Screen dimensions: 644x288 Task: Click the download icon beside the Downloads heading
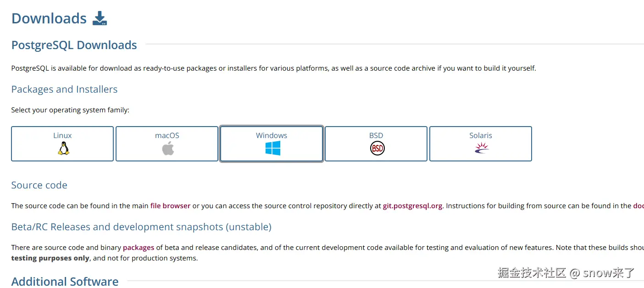[100, 18]
